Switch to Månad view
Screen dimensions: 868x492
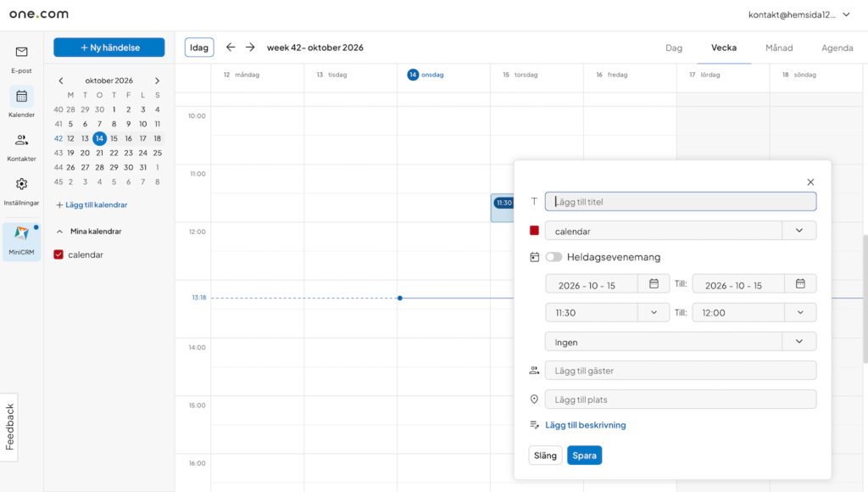pos(779,48)
